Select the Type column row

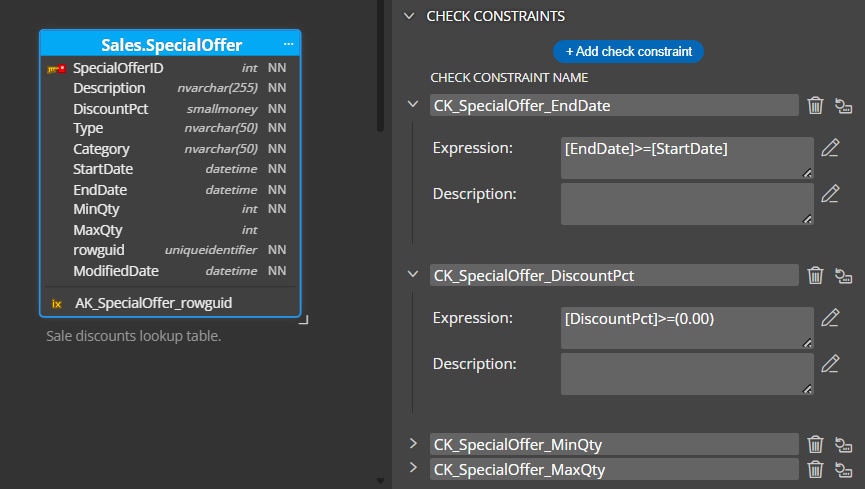coord(170,128)
